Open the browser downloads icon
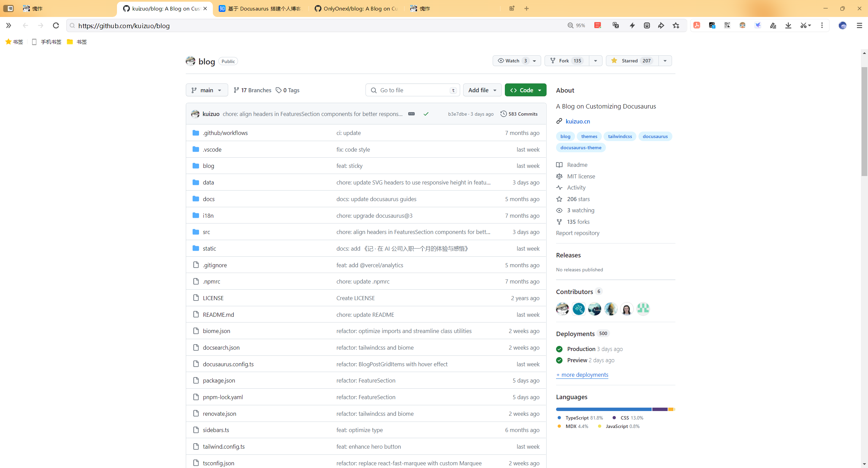The width and height of the screenshot is (868, 468). point(788,25)
